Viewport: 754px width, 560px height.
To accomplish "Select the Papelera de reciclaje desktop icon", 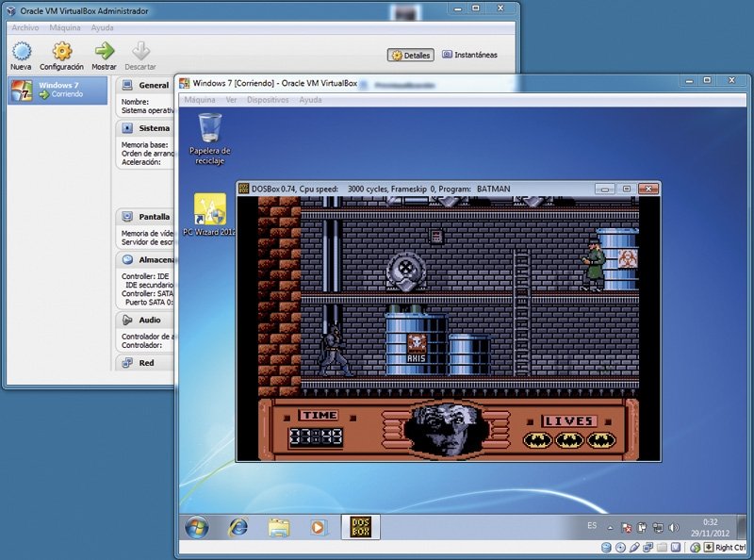I will 209,139.
